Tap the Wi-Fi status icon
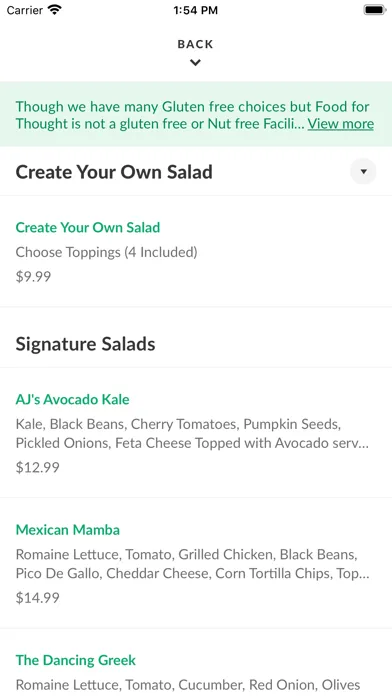The image size is (392, 696). point(55,10)
